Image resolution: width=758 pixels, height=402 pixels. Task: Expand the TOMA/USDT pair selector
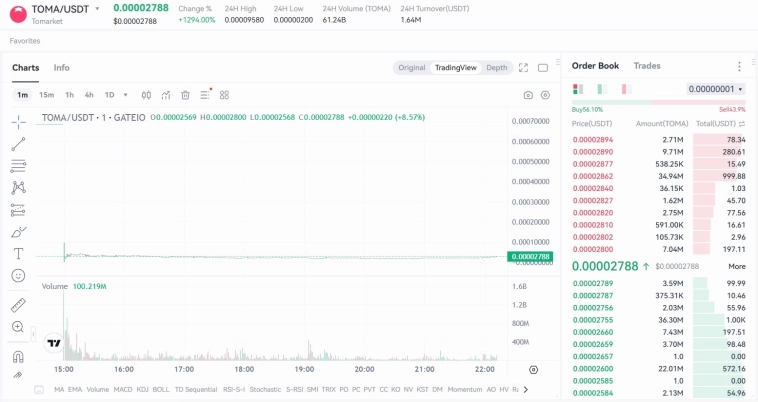pos(97,8)
